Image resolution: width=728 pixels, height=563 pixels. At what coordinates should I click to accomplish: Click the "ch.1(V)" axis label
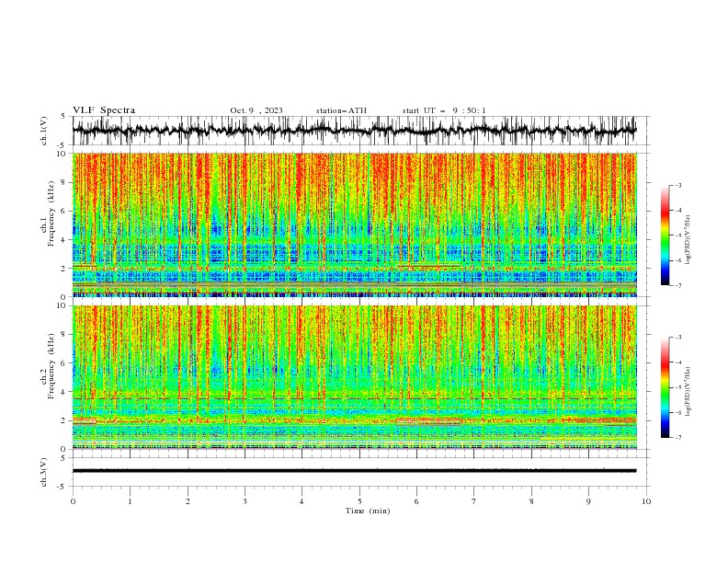pyautogui.click(x=44, y=131)
